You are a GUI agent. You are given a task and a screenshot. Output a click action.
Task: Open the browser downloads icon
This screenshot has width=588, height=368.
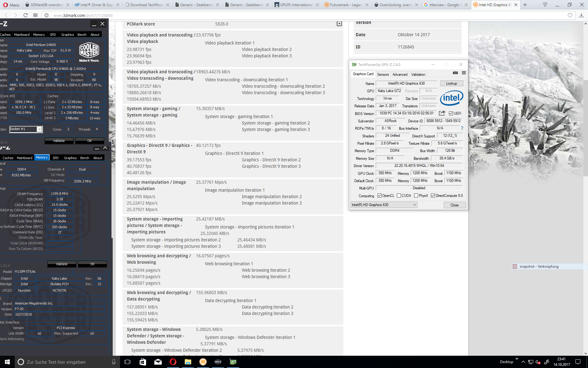point(581,15)
